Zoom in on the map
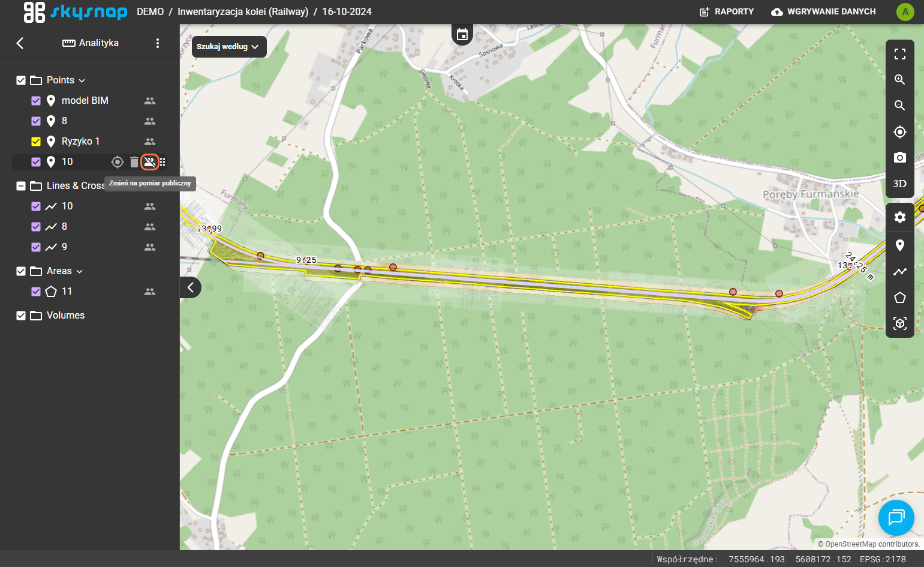The height and width of the screenshot is (567, 924). (x=899, y=80)
